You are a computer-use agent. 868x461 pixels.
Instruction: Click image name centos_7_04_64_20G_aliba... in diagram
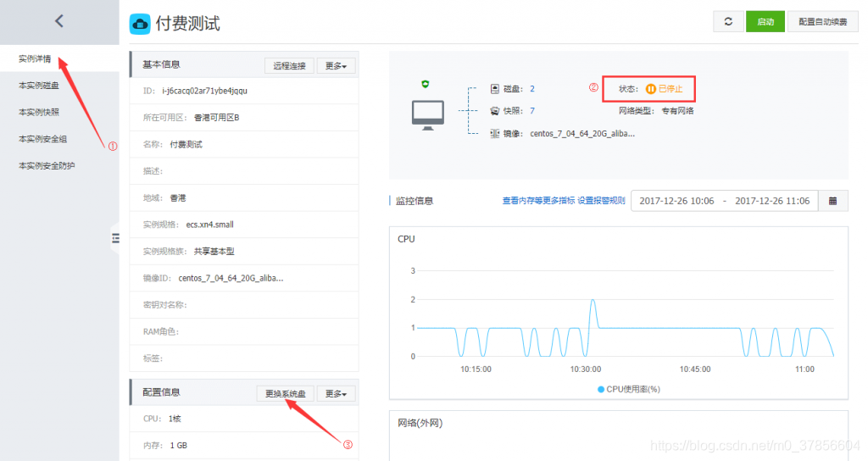(582, 133)
